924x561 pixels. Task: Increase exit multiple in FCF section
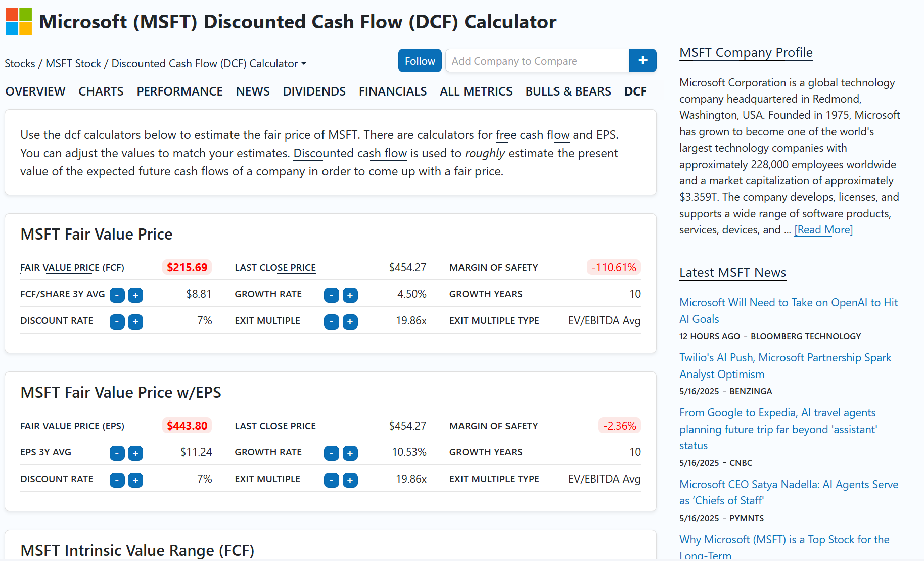(x=350, y=322)
